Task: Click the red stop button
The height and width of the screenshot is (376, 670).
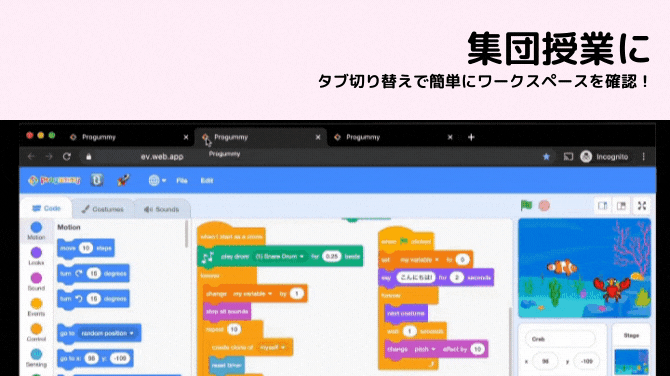Action: pos(544,206)
